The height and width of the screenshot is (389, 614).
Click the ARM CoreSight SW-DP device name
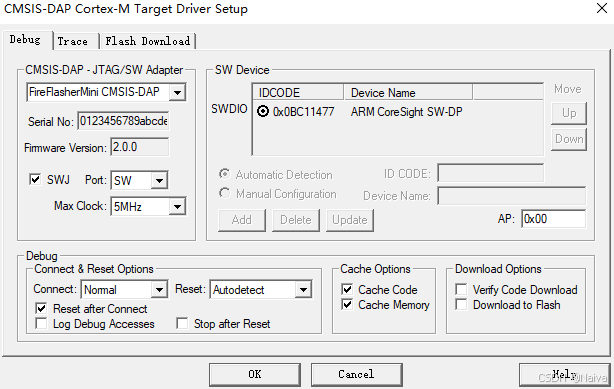[406, 112]
